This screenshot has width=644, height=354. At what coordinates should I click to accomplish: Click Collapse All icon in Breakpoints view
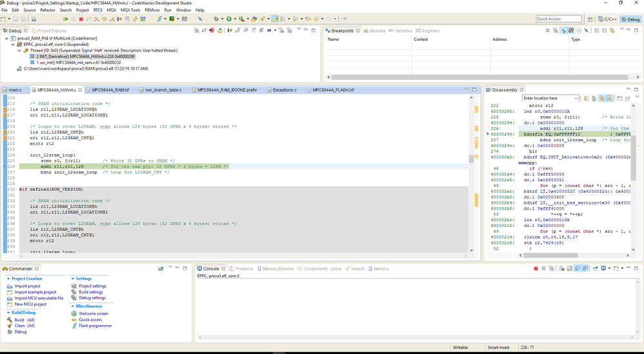click(604, 30)
